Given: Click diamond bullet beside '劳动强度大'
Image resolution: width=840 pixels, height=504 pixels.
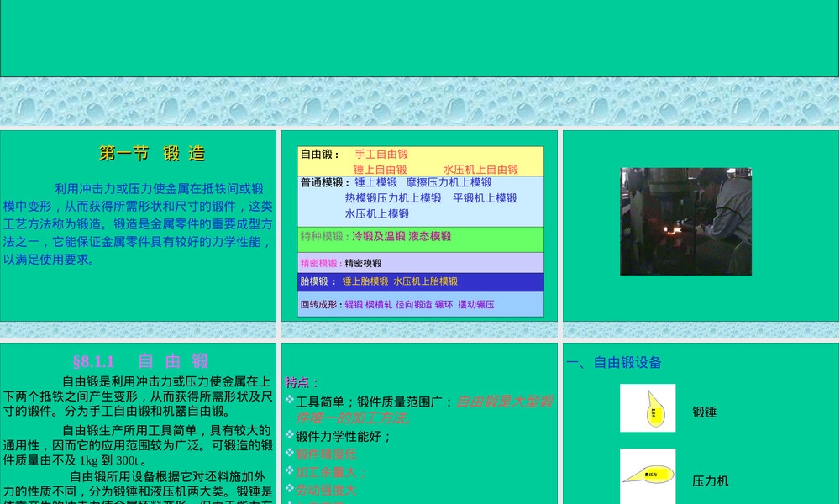Looking at the screenshot, I should (x=289, y=487).
